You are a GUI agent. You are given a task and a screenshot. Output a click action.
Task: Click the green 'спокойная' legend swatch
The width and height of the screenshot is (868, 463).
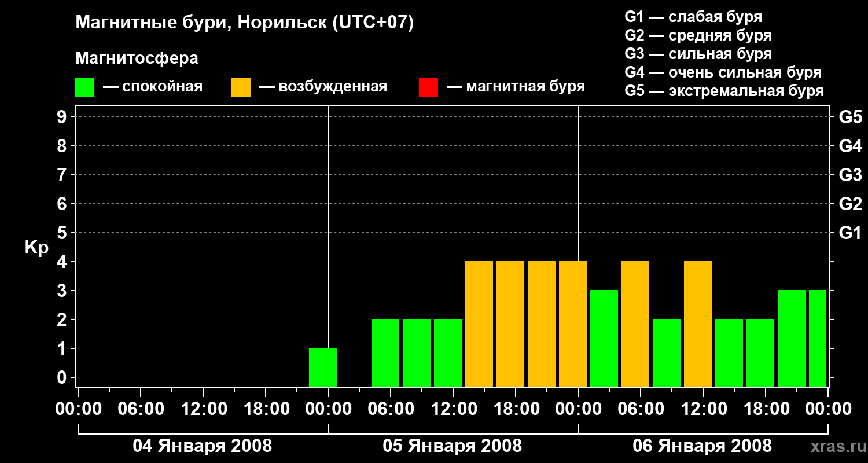click(84, 87)
